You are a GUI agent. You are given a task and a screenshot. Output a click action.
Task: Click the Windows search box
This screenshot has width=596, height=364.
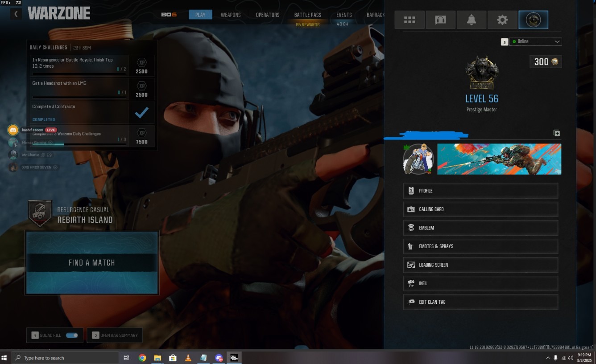(65, 358)
